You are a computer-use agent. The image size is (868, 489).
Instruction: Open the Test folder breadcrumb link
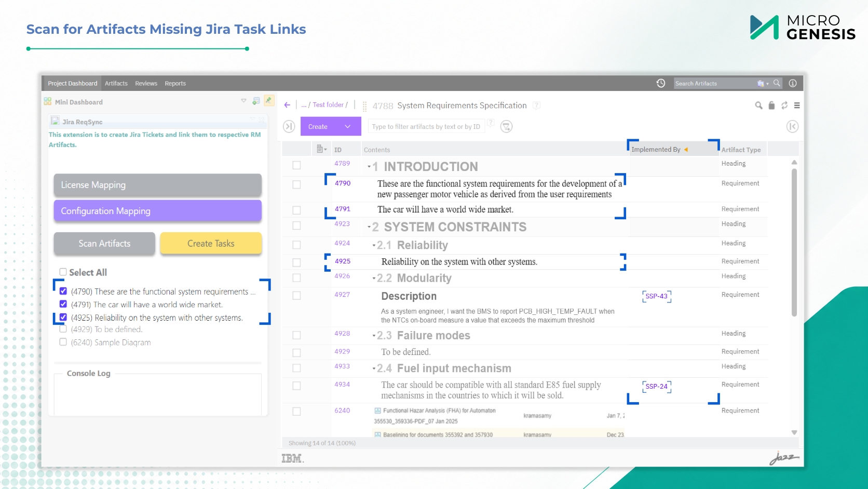pos(328,105)
